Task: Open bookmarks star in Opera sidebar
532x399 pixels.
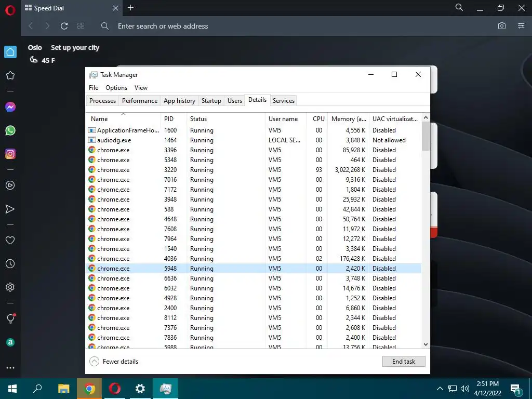Action: [x=10, y=75]
